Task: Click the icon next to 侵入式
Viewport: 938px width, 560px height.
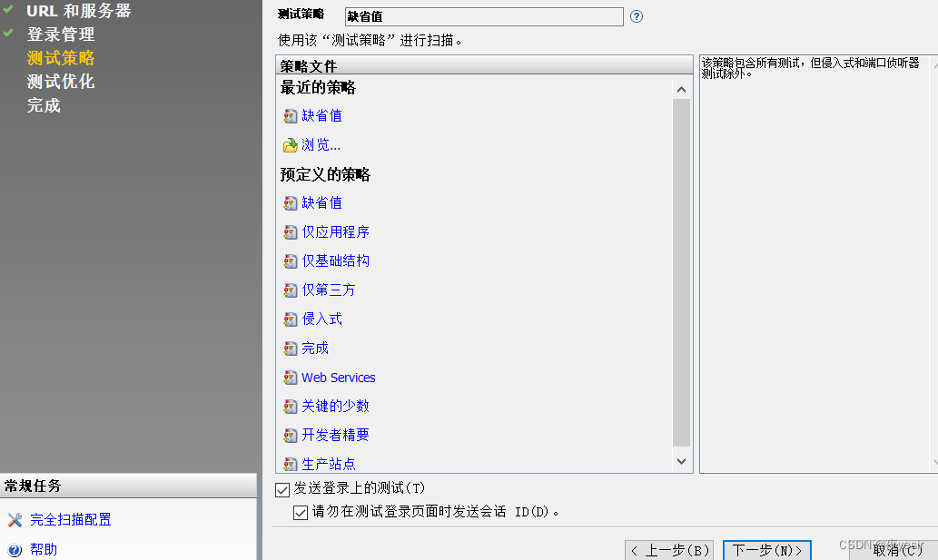Action: (x=291, y=319)
